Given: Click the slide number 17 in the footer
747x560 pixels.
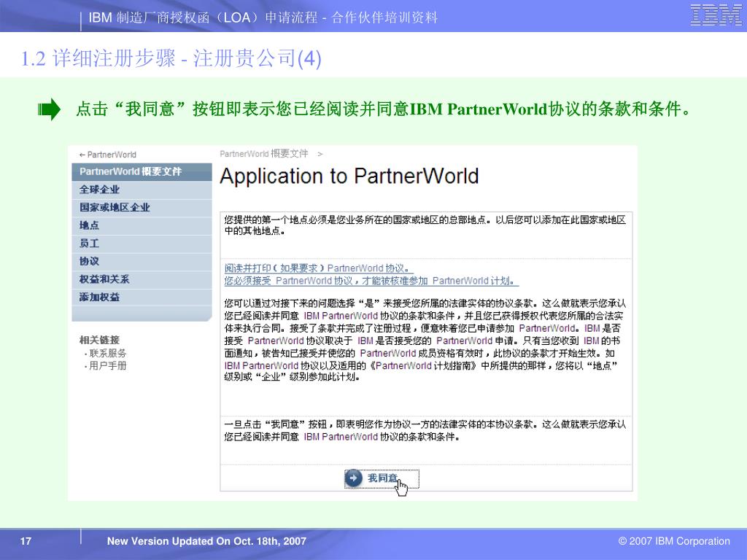Looking at the screenshot, I should coord(26,541).
